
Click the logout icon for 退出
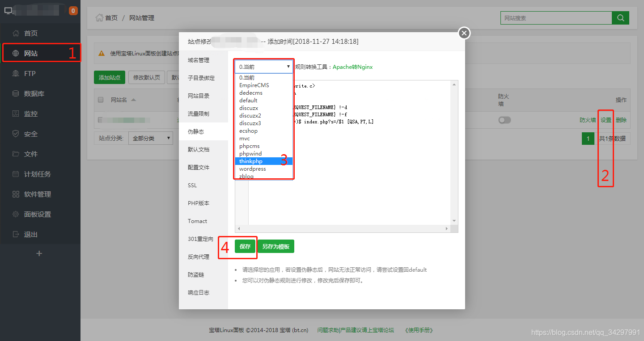click(x=16, y=234)
